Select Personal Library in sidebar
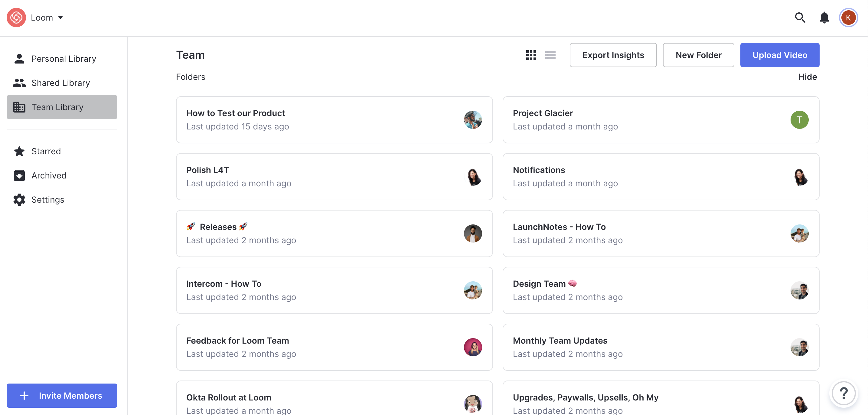Screen dimensions: 868x415 (x=63, y=59)
